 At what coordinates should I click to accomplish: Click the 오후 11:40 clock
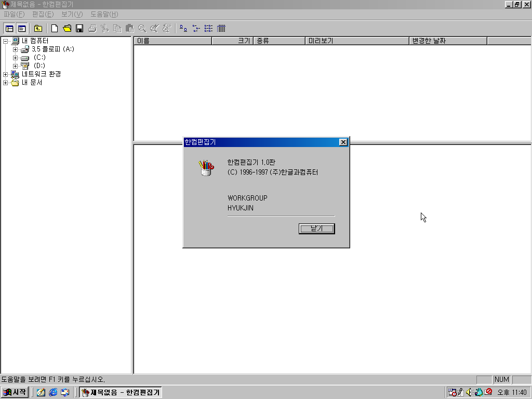(x=512, y=392)
